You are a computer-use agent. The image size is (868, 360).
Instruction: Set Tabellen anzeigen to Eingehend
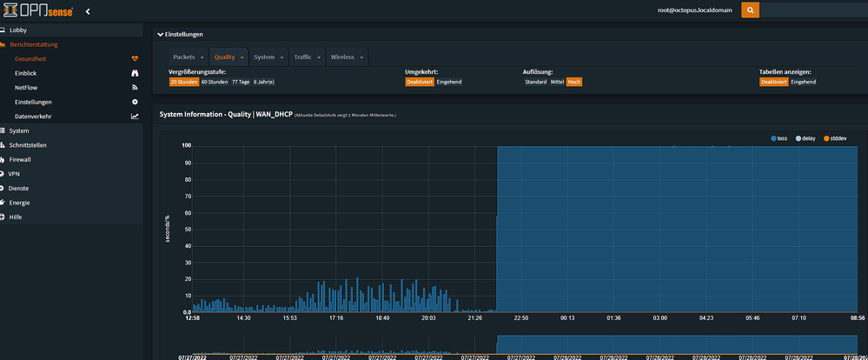[803, 82]
